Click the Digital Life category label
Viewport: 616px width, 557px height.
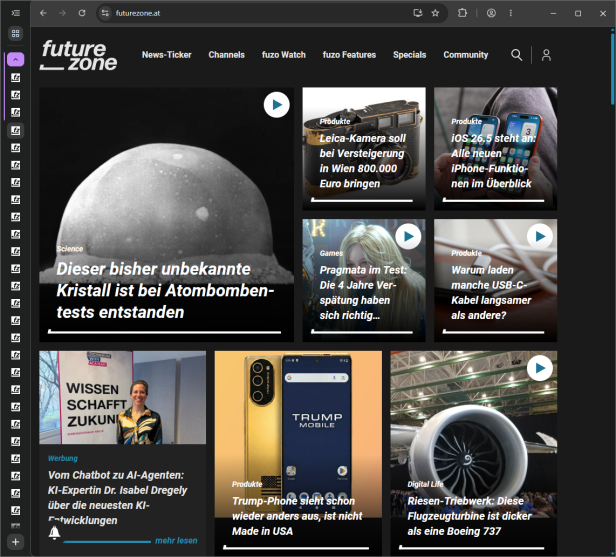click(x=425, y=484)
